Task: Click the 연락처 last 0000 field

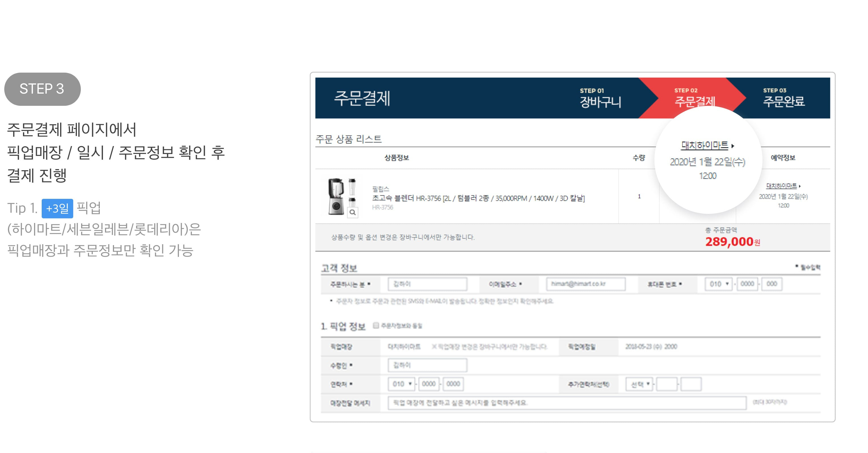Action: click(453, 384)
